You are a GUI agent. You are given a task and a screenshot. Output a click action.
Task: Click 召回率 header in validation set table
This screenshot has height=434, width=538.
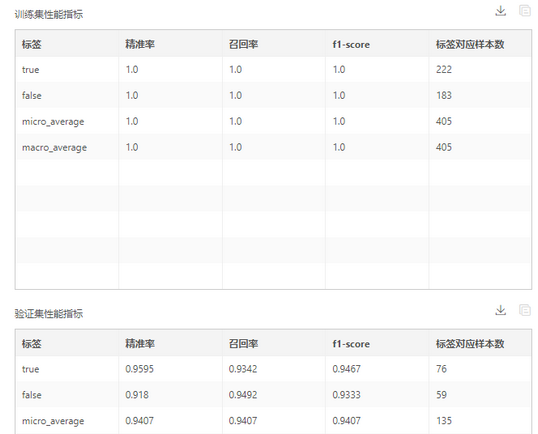point(244,344)
